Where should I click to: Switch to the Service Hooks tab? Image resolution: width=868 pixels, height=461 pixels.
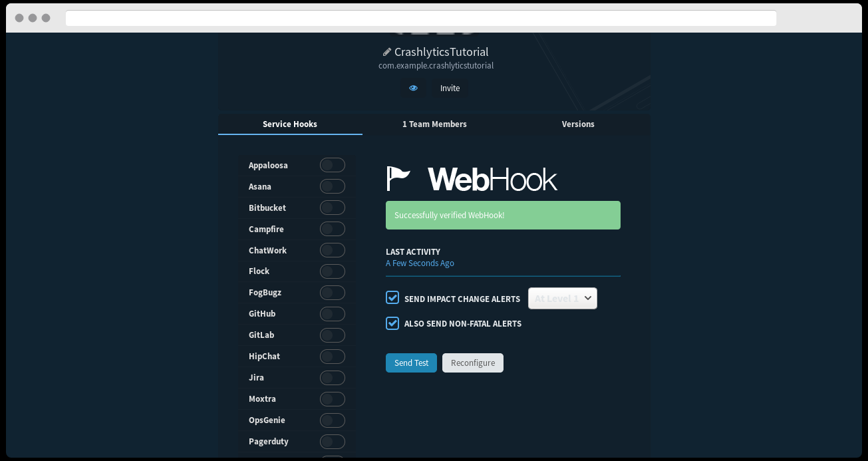coord(290,124)
